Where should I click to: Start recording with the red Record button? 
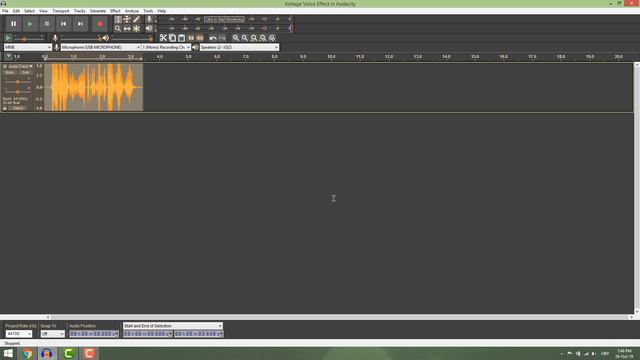100,24
